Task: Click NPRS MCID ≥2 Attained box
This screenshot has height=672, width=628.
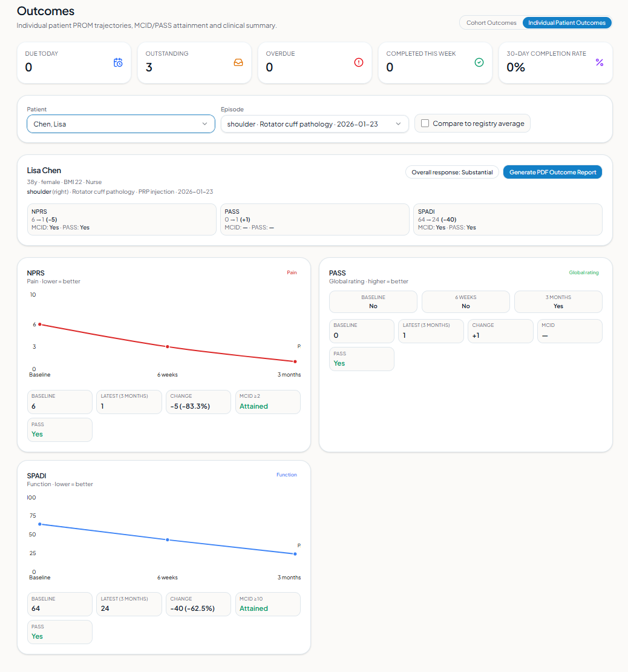Action: pos(268,402)
